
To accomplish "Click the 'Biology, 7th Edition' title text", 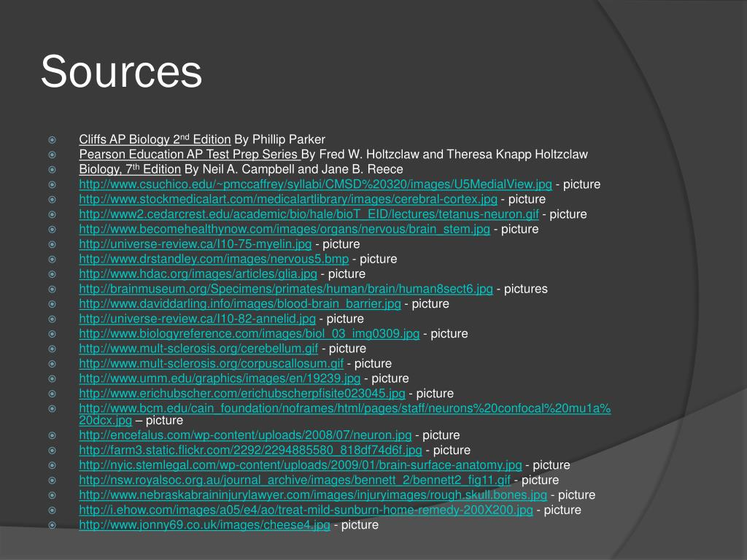I will [130, 169].
